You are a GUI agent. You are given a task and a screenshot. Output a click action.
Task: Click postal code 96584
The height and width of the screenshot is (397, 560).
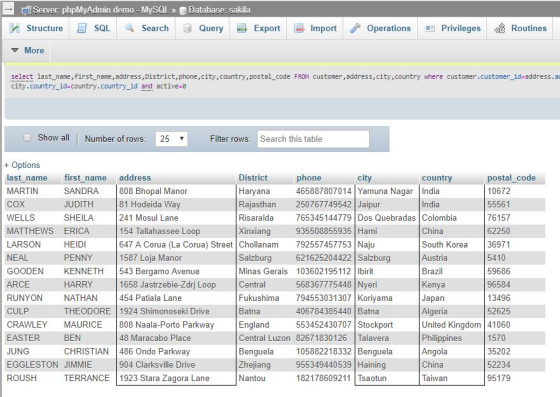499,285
